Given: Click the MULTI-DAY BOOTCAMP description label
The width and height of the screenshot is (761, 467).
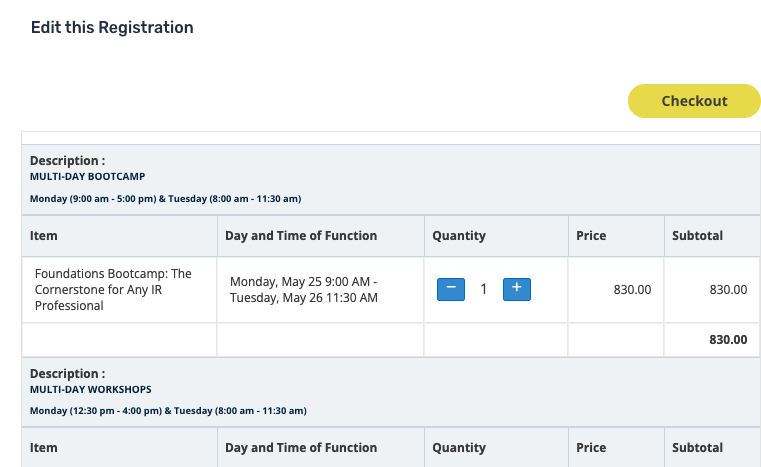Looking at the screenshot, I should [87, 177].
